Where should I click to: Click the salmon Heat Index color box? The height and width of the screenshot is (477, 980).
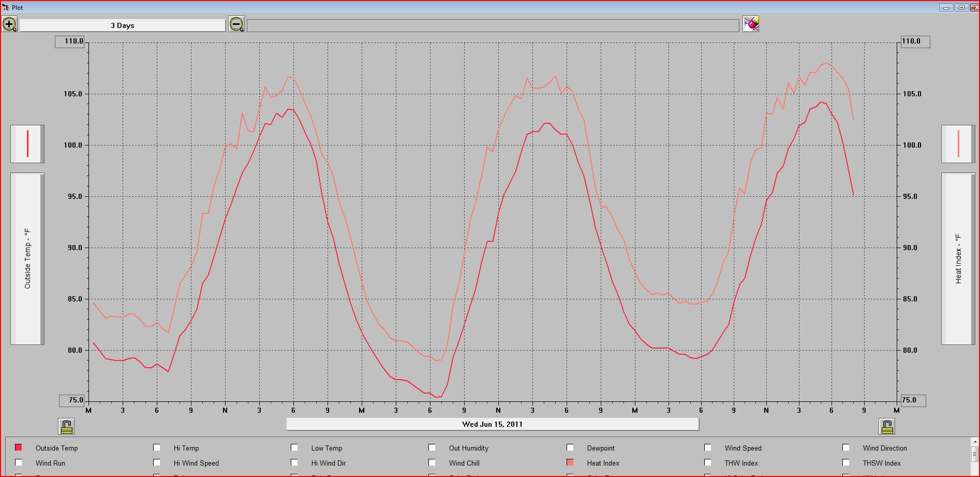[570, 462]
